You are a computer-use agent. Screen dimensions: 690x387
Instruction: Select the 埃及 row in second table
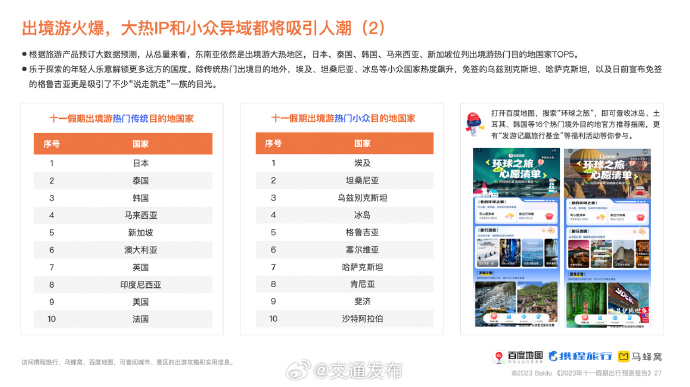coord(345,163)
